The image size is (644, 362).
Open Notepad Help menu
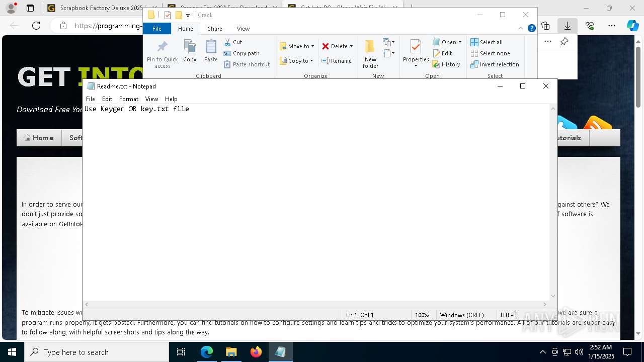(171, 99)
